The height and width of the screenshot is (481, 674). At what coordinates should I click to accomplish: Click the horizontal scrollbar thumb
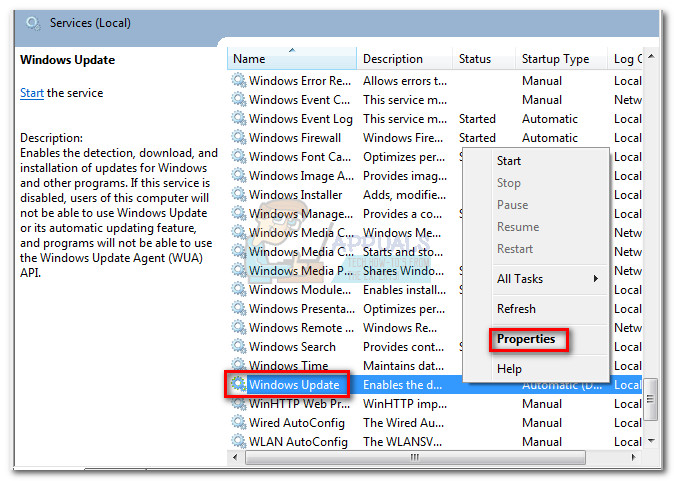415,457
